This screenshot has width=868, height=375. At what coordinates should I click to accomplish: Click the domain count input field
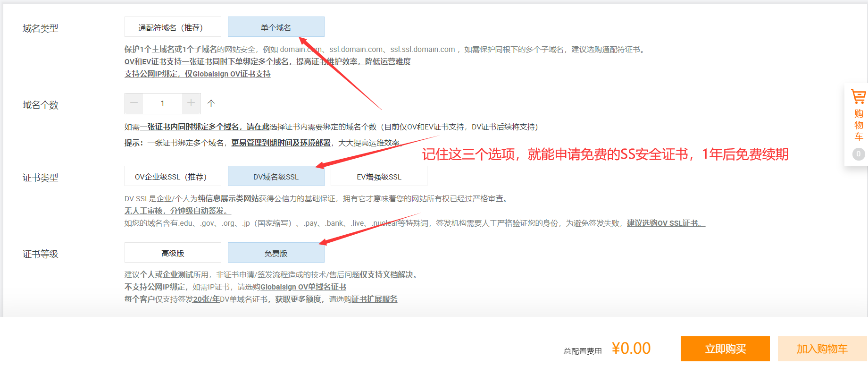coord(163,103)
